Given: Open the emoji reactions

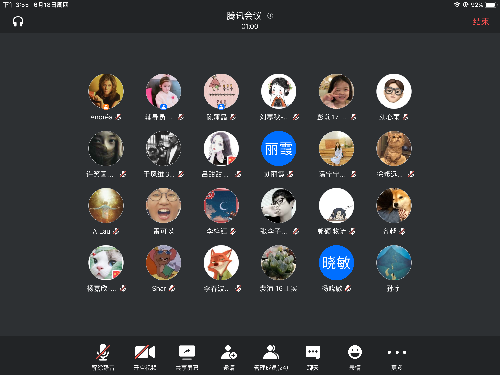Looking at the screenshot, I should coord(355,352).
